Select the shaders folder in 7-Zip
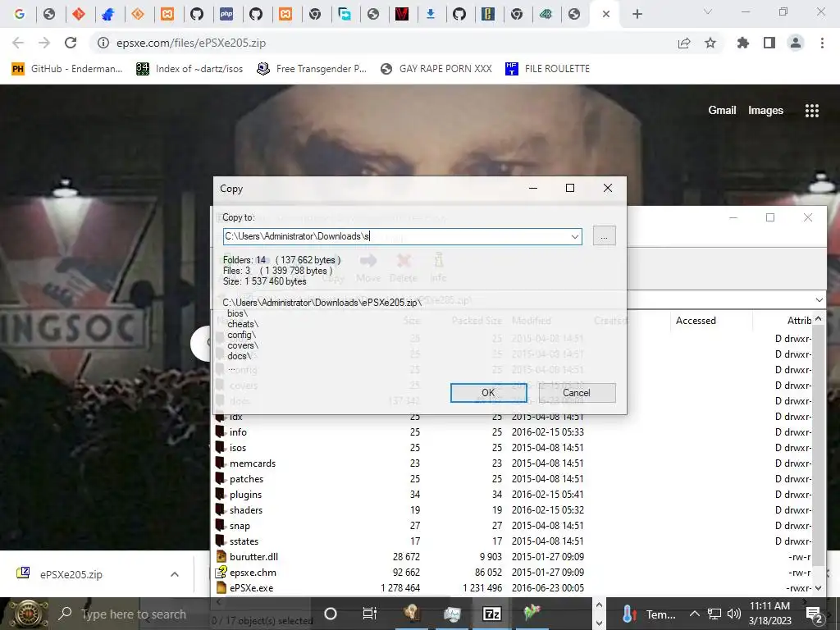The image size is (840, 630). tap(246, 509)
